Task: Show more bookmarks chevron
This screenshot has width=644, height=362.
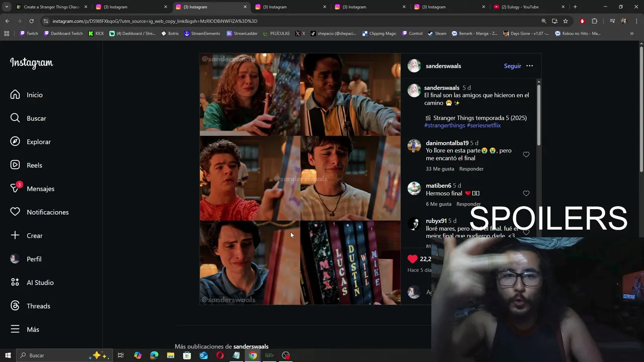Action: click(x=631, y=34)
